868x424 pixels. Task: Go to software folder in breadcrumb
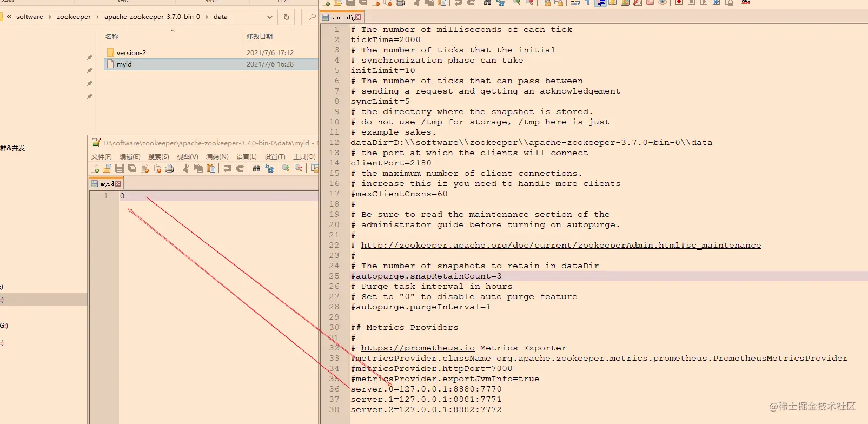point(30,17)
